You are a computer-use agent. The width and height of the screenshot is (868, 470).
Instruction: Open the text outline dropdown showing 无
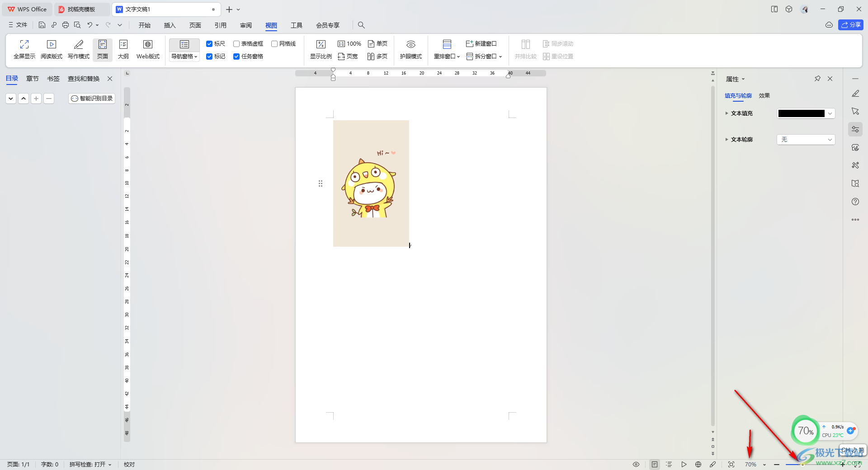[x=806, y=140]
